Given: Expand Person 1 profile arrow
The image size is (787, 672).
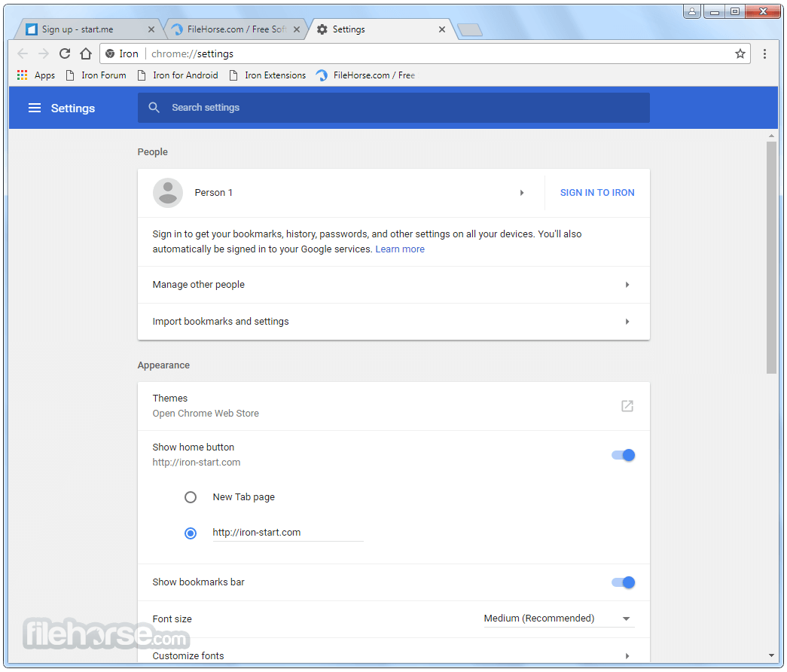Looking at the screenshot, I should (522, 193).
